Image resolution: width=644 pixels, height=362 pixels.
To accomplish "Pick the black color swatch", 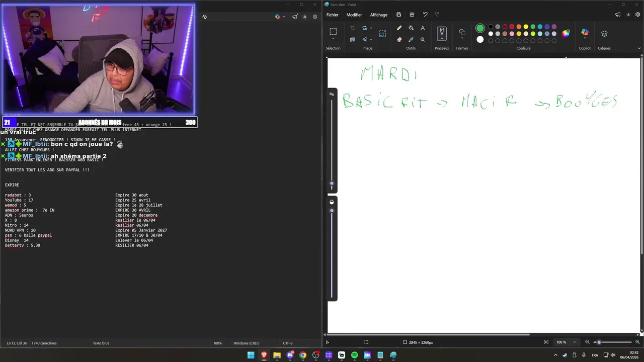I will [491, 27].
